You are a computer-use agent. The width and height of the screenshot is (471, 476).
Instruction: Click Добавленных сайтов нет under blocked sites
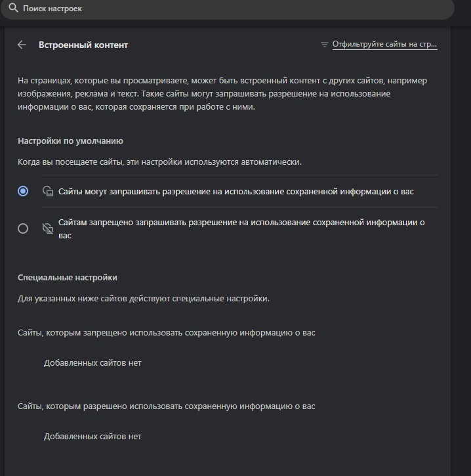point(92,363)
